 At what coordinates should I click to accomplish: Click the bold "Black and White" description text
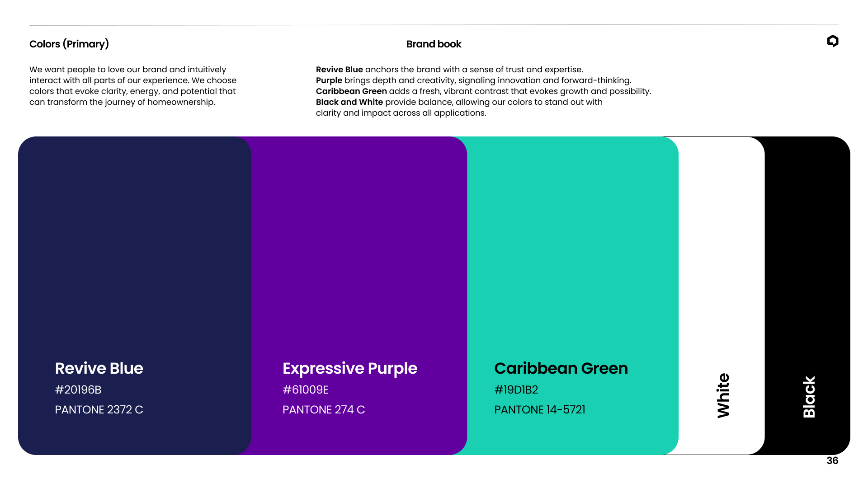tap(349, 102)
